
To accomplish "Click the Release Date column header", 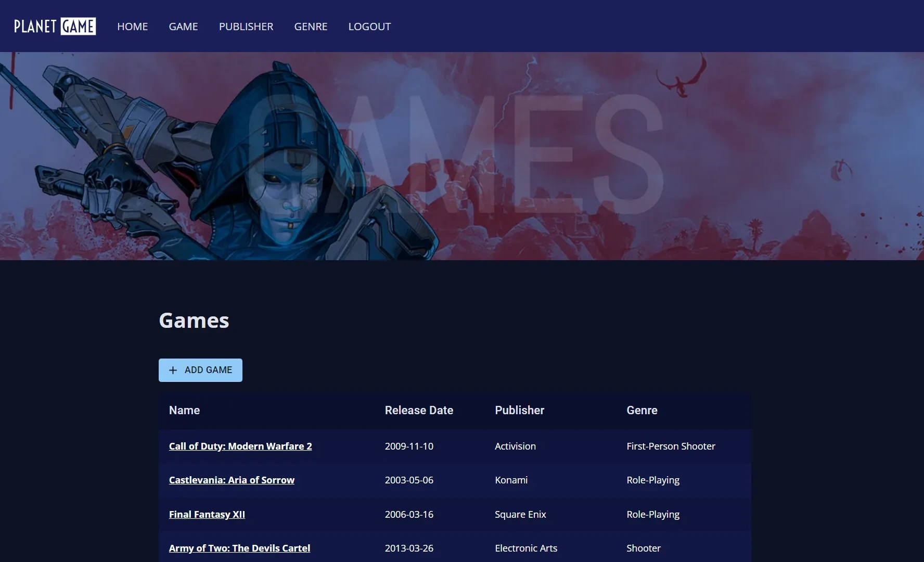I will [x=419, y=410].
